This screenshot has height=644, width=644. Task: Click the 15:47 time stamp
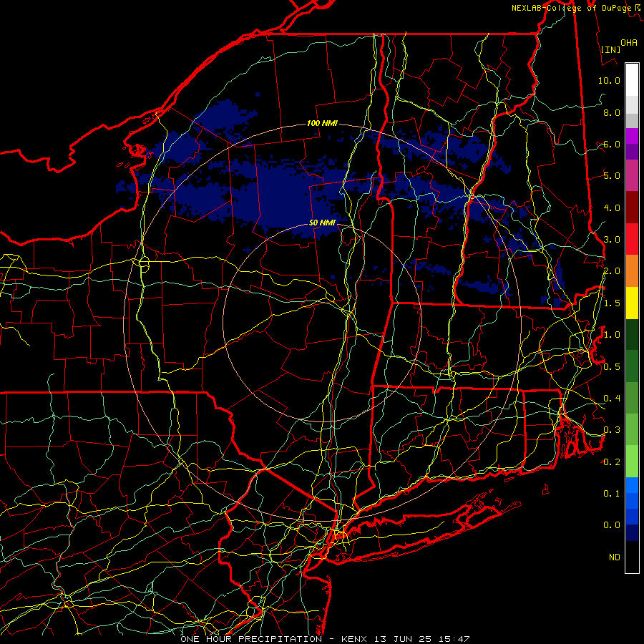[x=454, y=639]
